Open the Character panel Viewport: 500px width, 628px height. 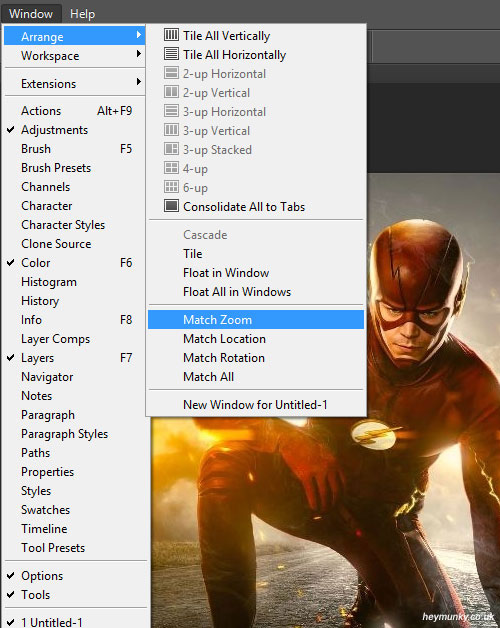(x=75, y=206)
